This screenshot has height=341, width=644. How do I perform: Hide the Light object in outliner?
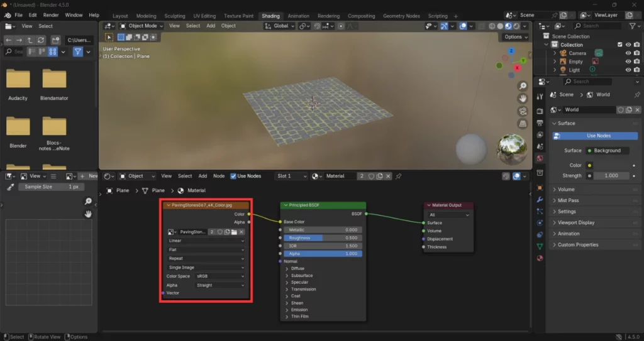(x=628, y=70)
